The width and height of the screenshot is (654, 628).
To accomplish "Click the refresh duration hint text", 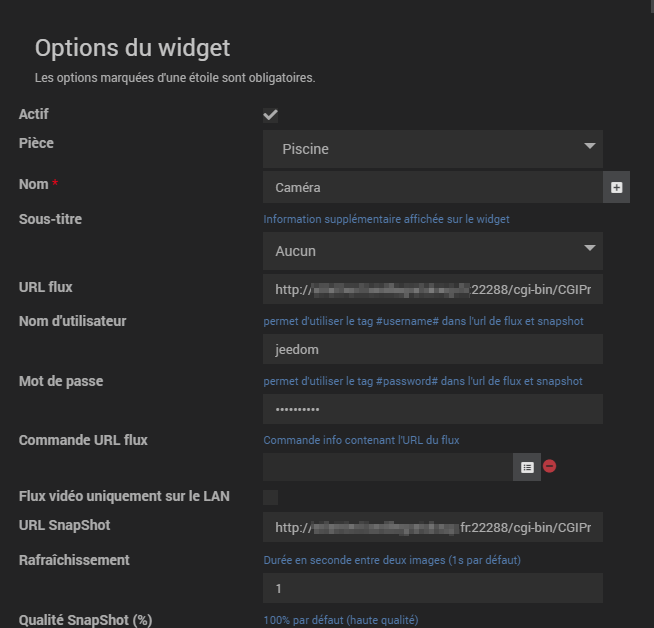I will click(x=392, y=560).
